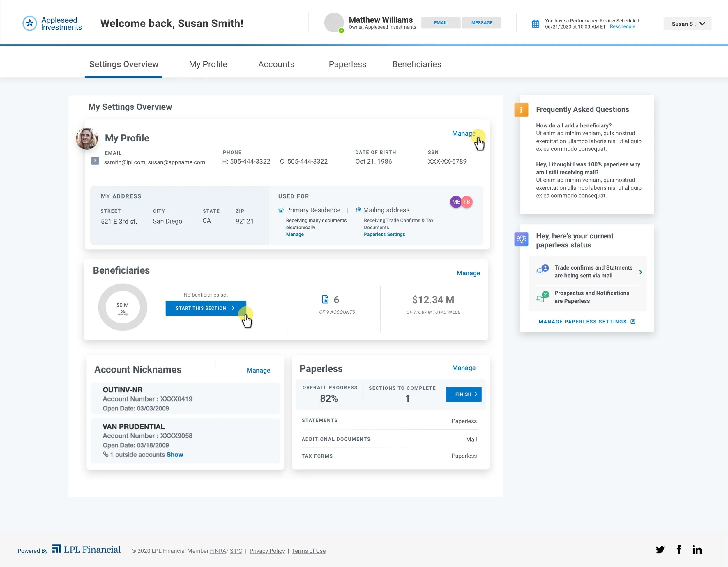Screen dimensions: 728x567
Task: Click the orange FAQ info icon
Action: pos(521,110)
